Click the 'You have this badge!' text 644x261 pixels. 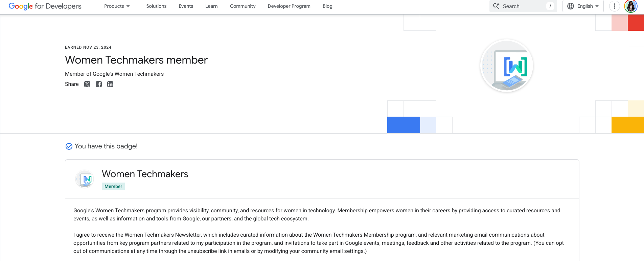pyautogui.click(x=106, y=146)
